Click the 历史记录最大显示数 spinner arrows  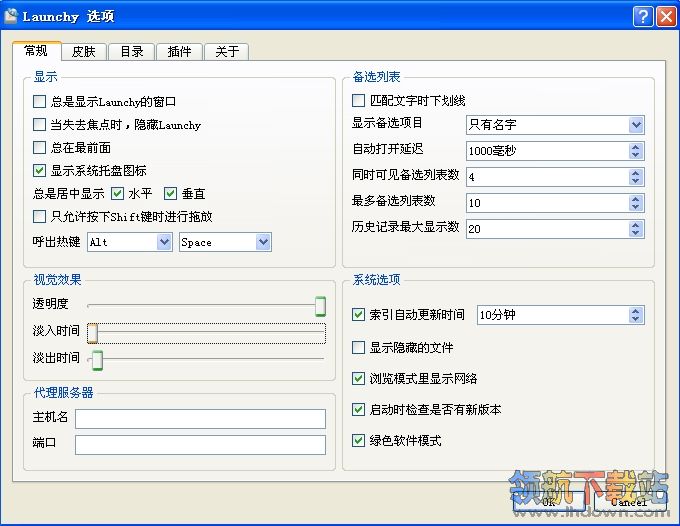coord(636,229)
